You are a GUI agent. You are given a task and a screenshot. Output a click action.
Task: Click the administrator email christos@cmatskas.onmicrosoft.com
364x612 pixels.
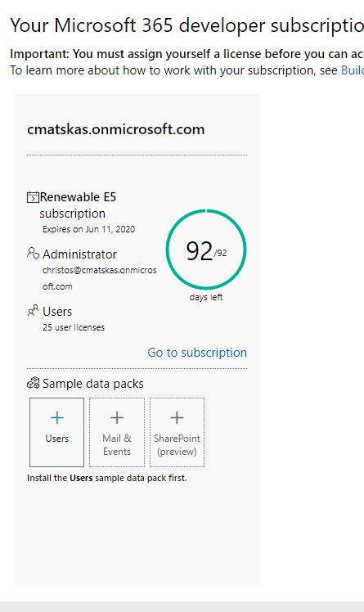click(100, 278)
